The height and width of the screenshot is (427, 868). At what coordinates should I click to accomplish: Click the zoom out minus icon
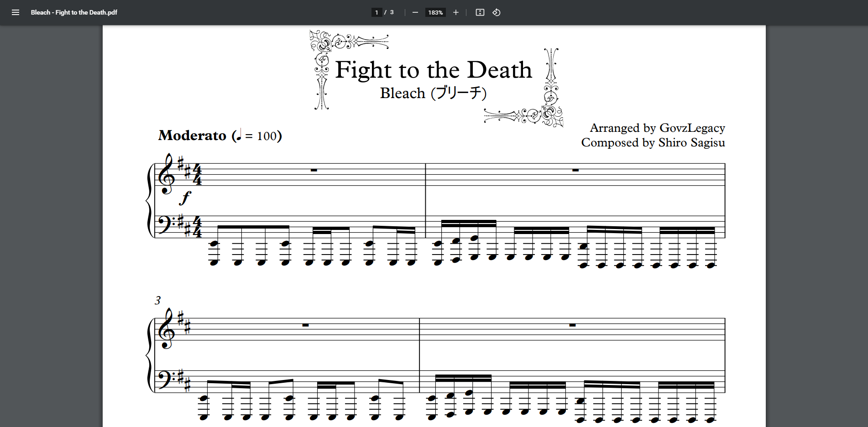[415, 12]
